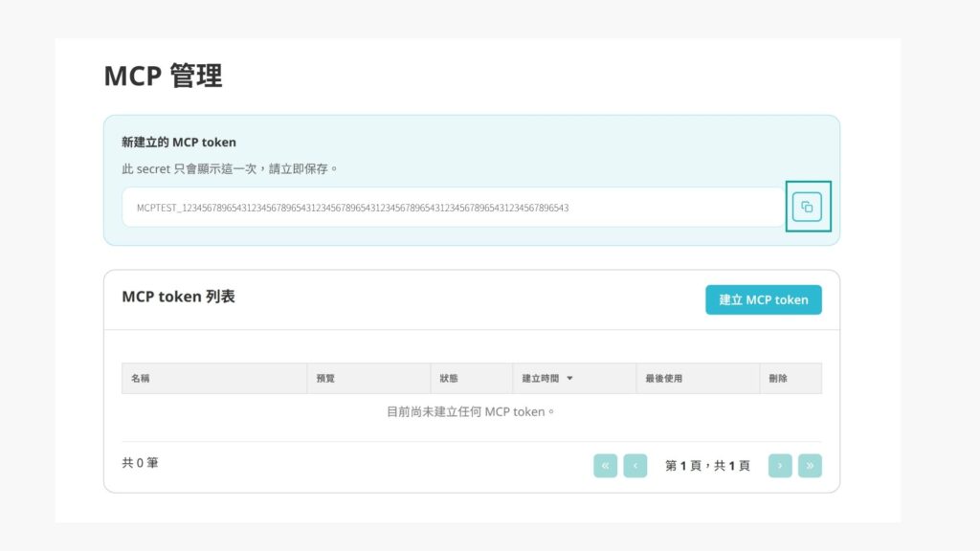Go to the first page of tokens
Screen dimensions: 980x551
click(605, 466)
